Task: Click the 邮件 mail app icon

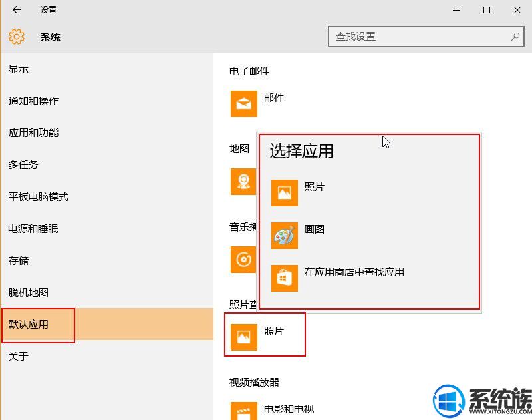Action: tap(244, 104)
